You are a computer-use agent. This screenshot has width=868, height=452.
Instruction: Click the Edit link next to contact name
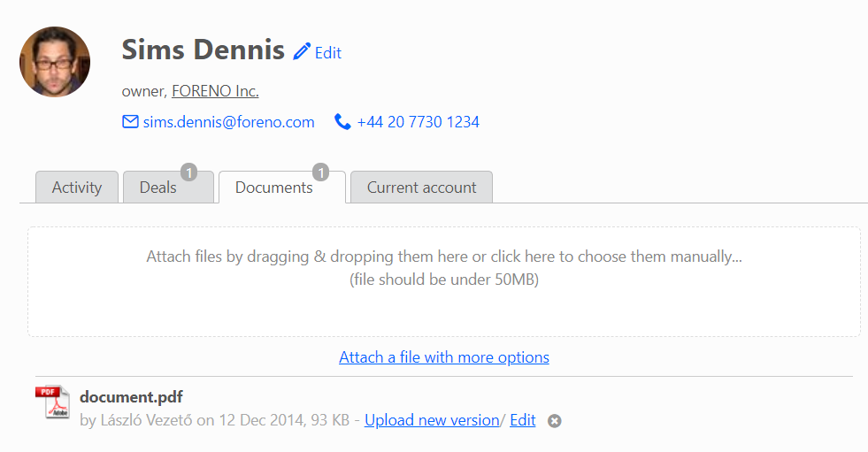tap(328, 52)
